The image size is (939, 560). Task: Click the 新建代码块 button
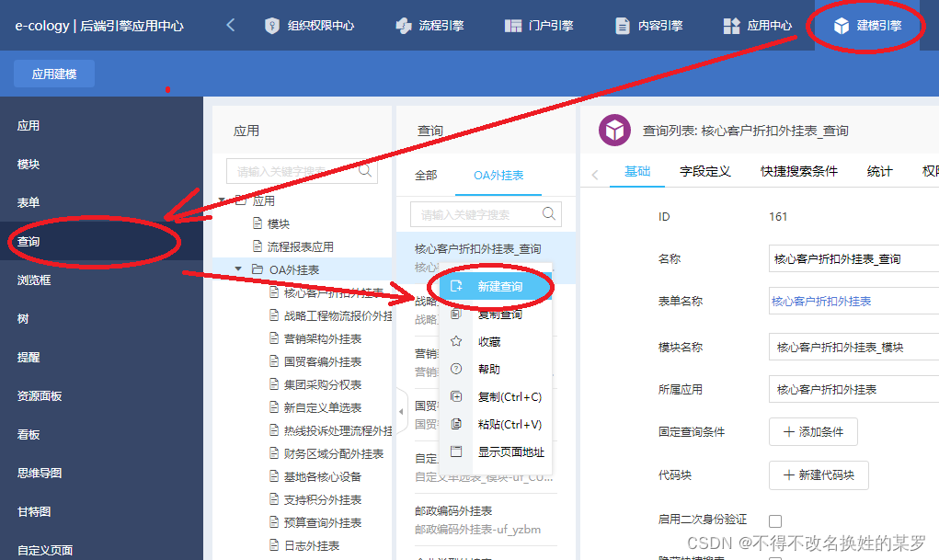[x=819, y=475]
